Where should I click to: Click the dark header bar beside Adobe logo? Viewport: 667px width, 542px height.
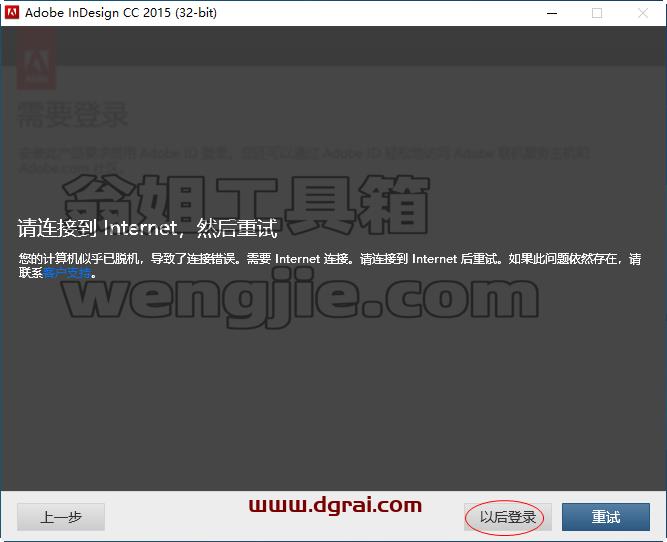(x=362, y=46)
